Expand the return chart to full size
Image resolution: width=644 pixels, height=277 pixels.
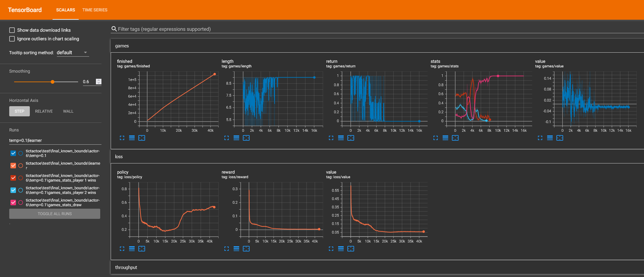click(x=331, y=138)
